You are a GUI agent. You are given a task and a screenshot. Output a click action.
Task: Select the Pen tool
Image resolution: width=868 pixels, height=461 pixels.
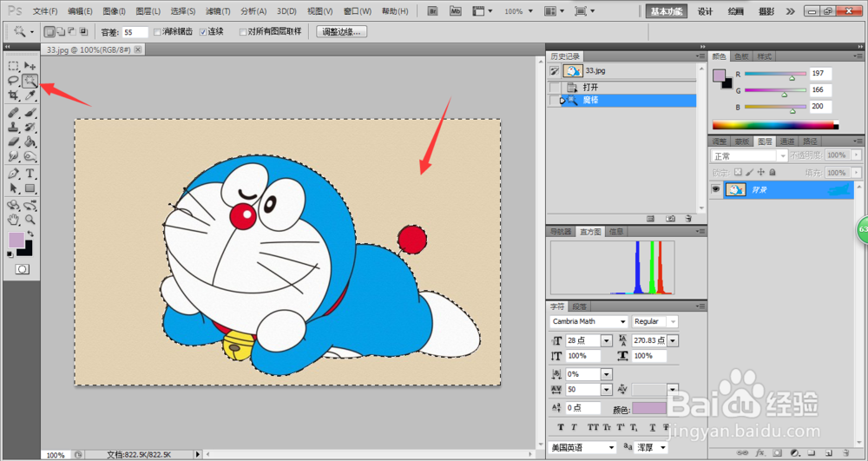[x=14, y=174]
